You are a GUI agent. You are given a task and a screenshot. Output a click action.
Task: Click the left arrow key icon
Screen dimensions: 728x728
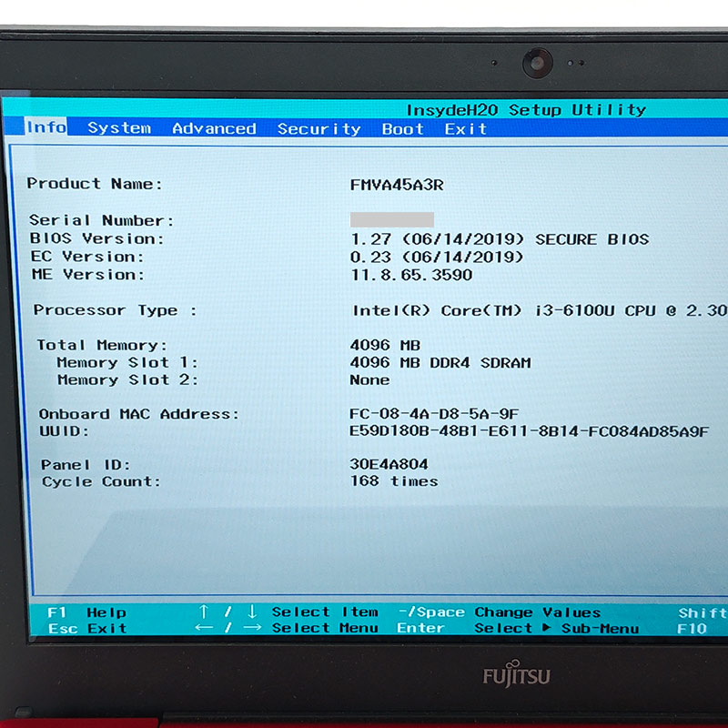point(204,628)
